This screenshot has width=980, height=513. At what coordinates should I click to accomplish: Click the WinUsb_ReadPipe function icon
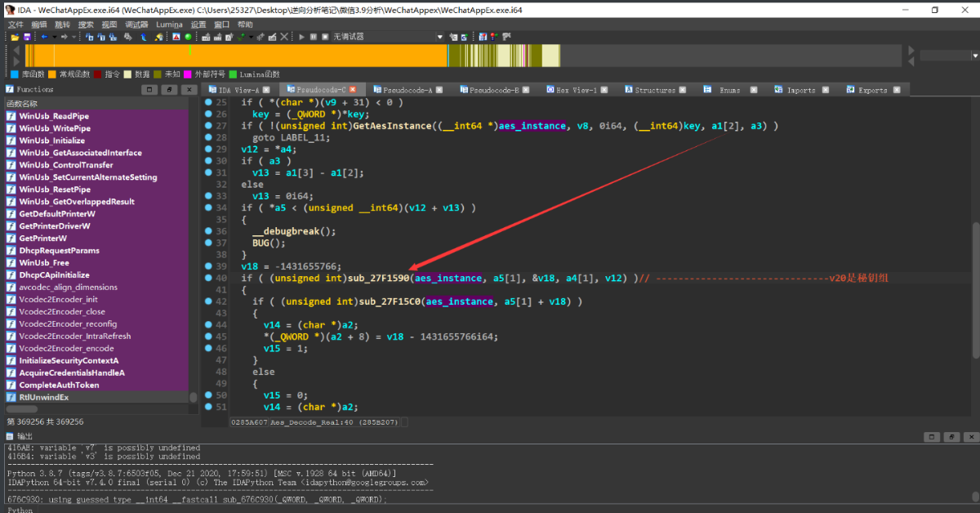(x=11, y=116)
